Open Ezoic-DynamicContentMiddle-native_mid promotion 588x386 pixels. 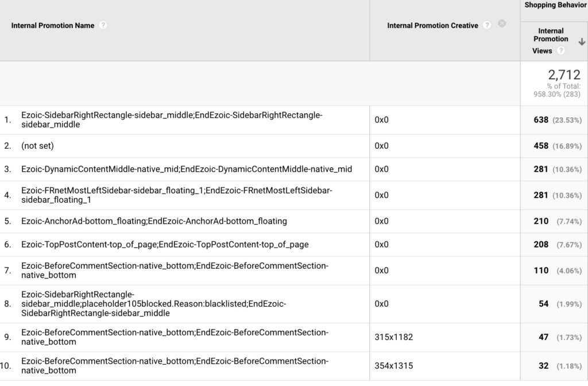click(x=187, y=169)
